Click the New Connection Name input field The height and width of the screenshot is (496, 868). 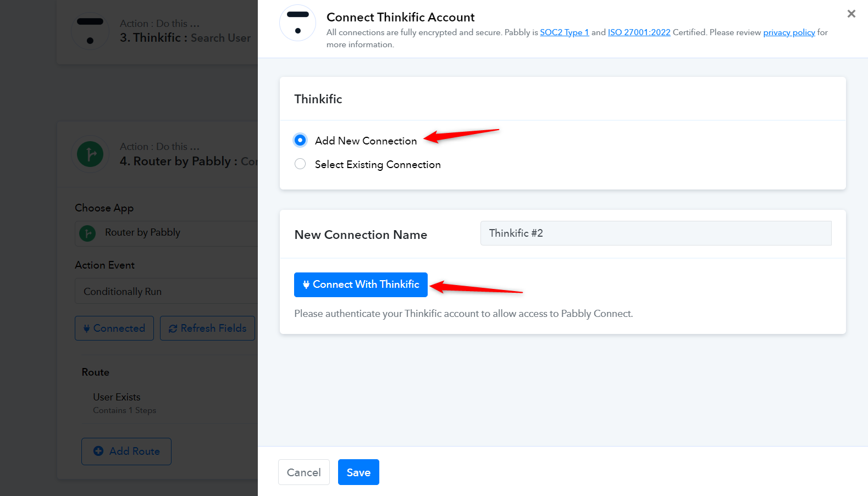click(655, 233)
